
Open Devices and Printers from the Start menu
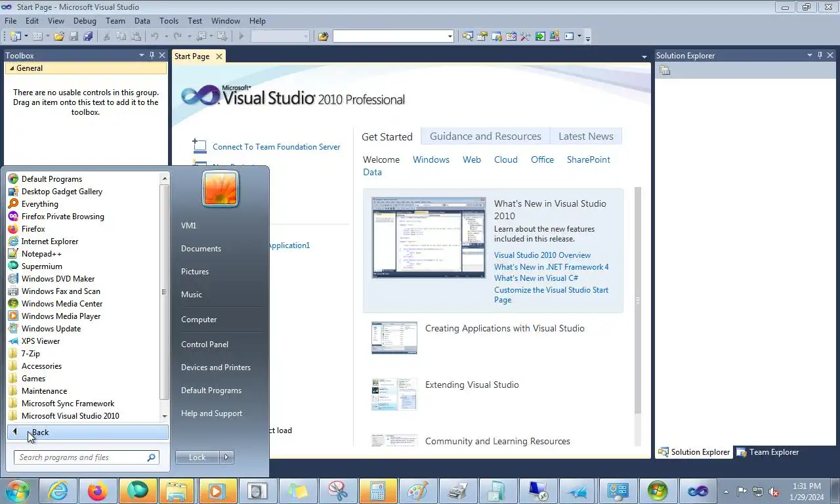coord(216,367)
